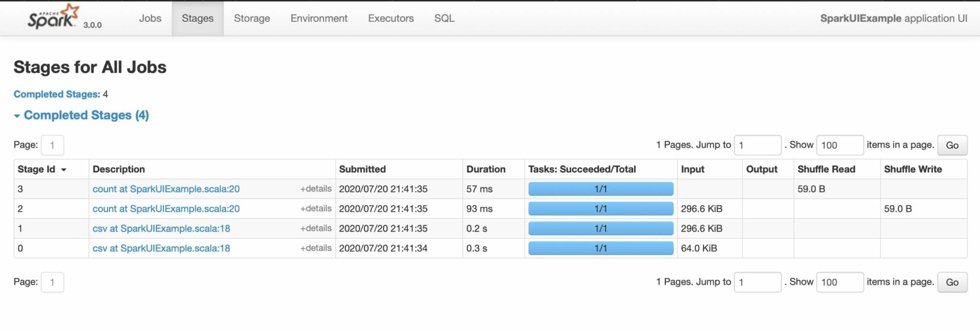The height and width of the screenshot is (332, 980).
Task: Open stage 0 csv at SparkUIExample.scala:18
Action: click(x=161, y=248)
